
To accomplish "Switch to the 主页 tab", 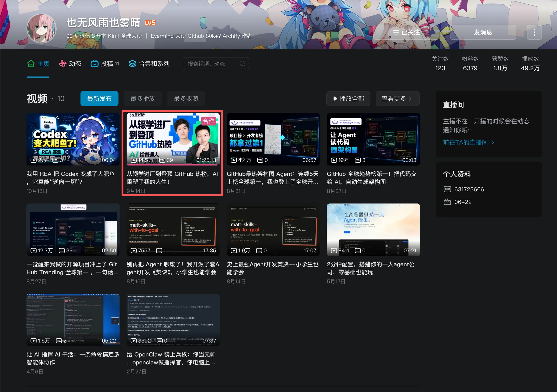I will 38,64.
